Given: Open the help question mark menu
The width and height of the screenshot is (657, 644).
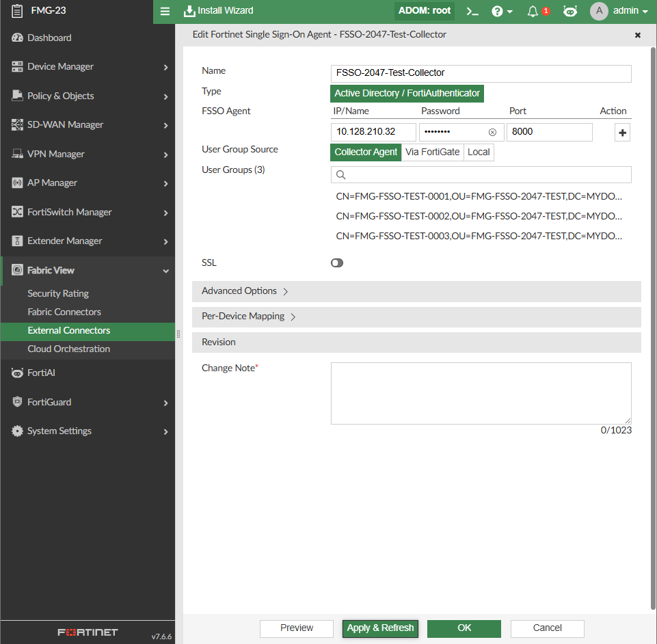Looking at the screenshot, I should [502, 12].
